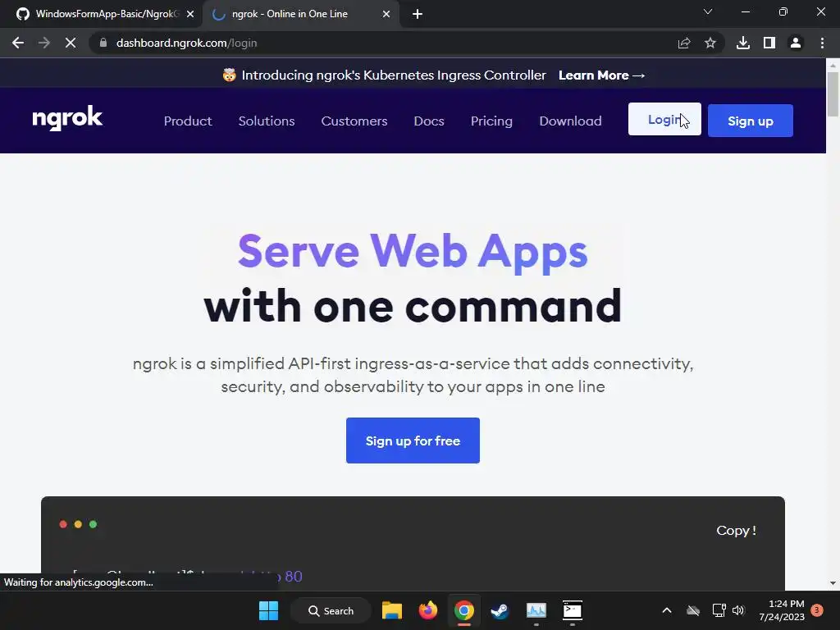The image size is (840, 630).
Task: Stop page loading with the X button
Action: tap(71, 43)
